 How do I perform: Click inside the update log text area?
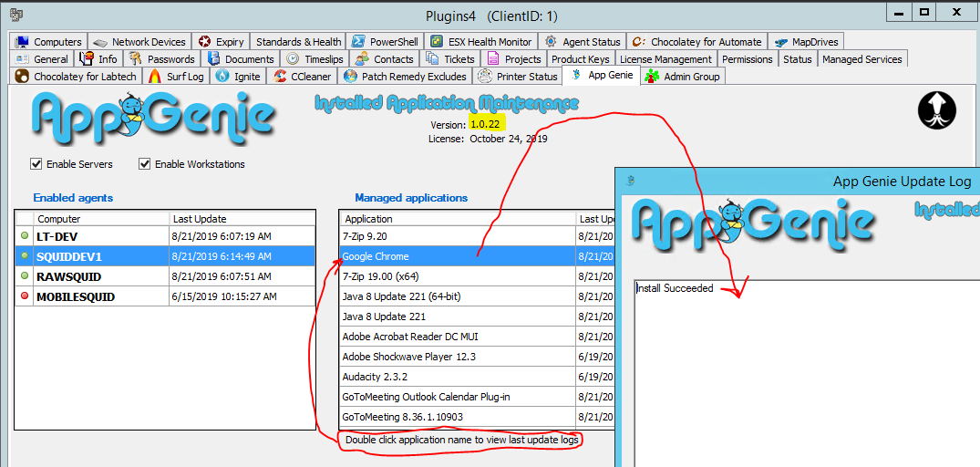pyautogui.click(x=802, y=374)
